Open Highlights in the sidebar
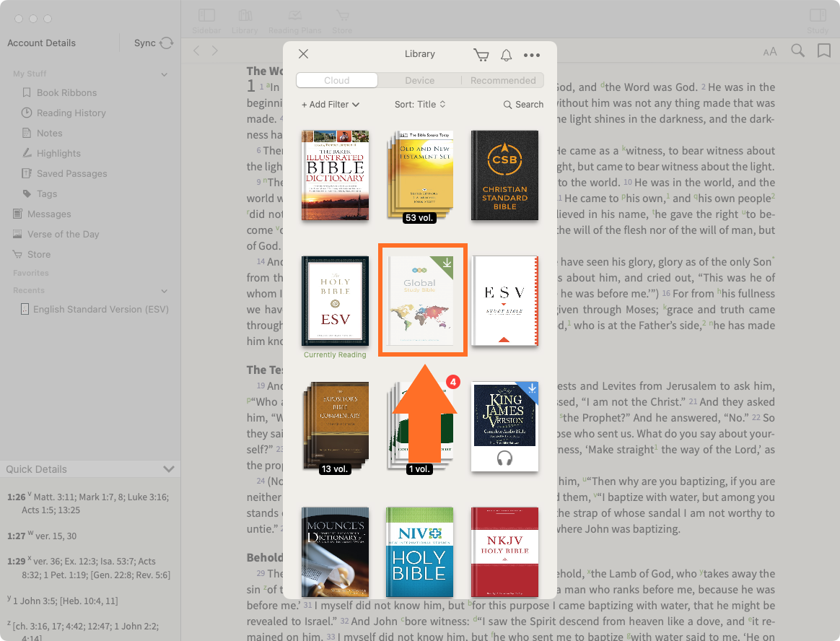 point(51,153)
